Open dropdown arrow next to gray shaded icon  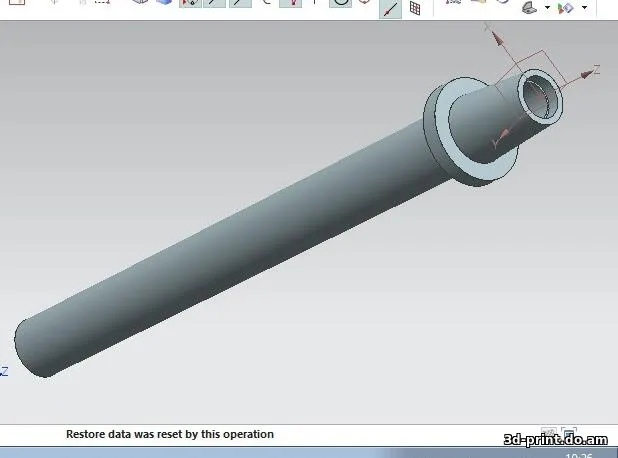pyautogui.click(x=547, y=8)
